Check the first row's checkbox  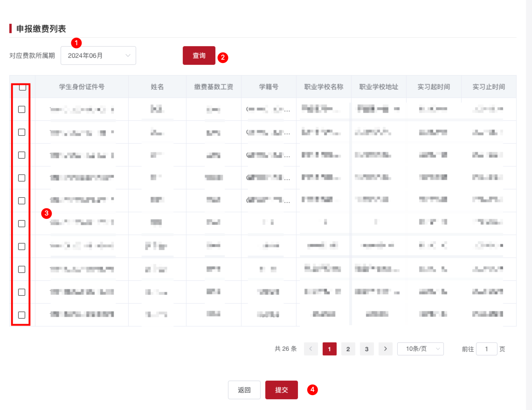point(22,110)
